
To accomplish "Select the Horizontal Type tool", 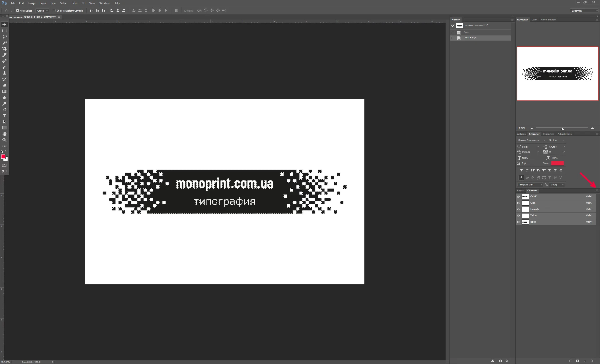I will click(x=4, y=116).
